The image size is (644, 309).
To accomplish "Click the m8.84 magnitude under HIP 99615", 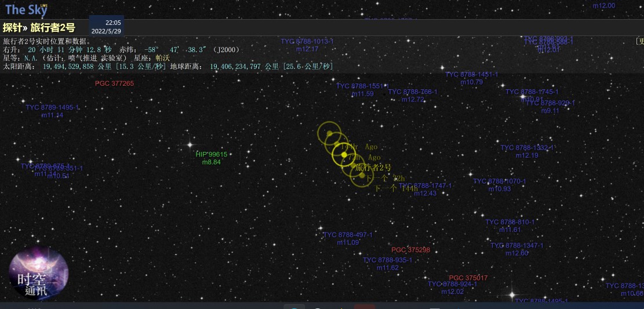I will [212, 162].
